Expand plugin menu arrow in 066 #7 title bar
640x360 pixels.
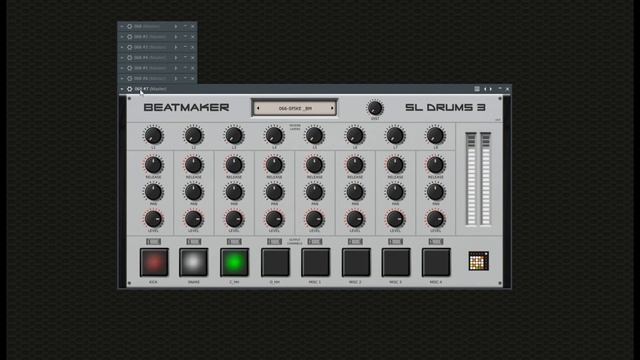[122, 89]
